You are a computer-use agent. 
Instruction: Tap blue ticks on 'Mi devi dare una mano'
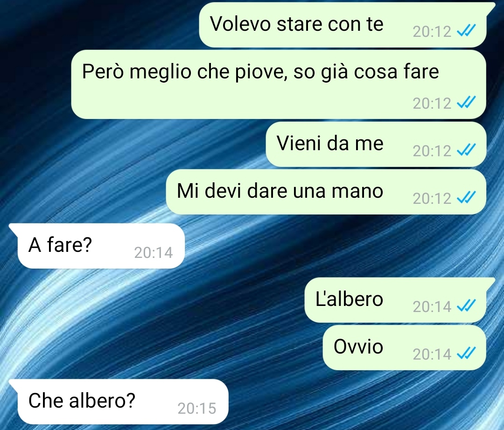466,198
